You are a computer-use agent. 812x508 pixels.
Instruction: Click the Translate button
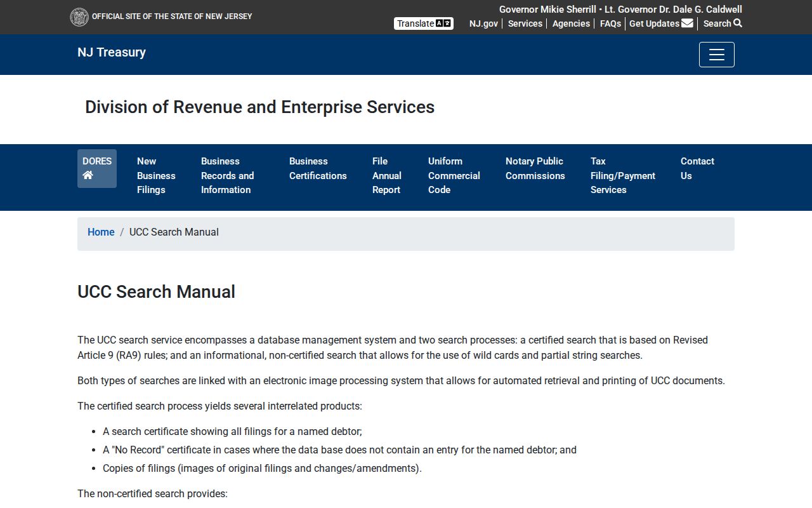tap(424, 23)
